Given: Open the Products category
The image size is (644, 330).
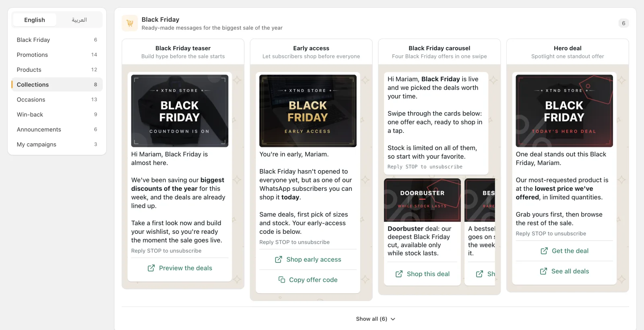Looking at the screenshot, I should (57, 70).
